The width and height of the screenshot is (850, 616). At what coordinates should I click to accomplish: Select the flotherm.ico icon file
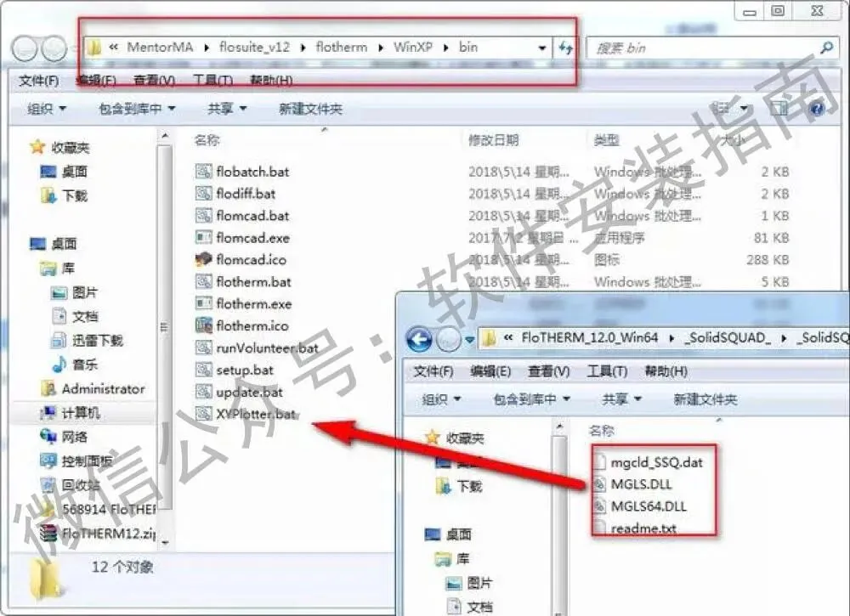pos(203,325)
